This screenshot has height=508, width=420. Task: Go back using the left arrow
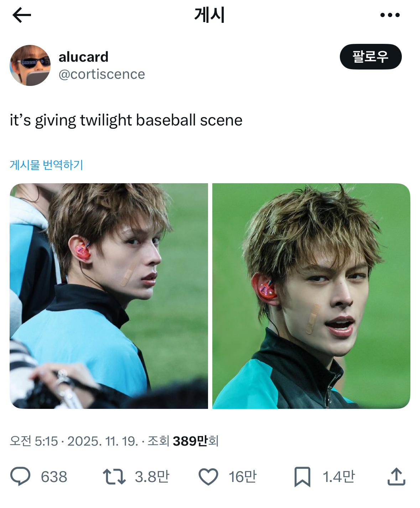click(22, 15)
